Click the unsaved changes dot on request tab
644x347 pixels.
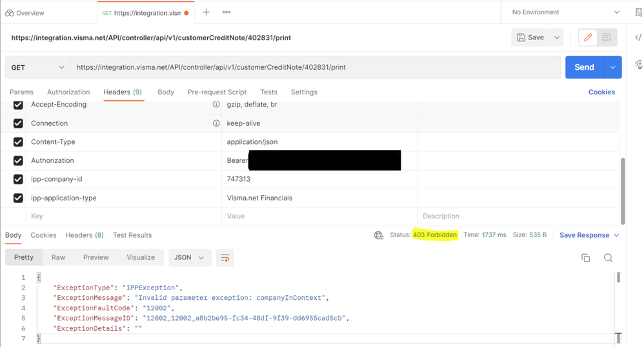[186, 13]
